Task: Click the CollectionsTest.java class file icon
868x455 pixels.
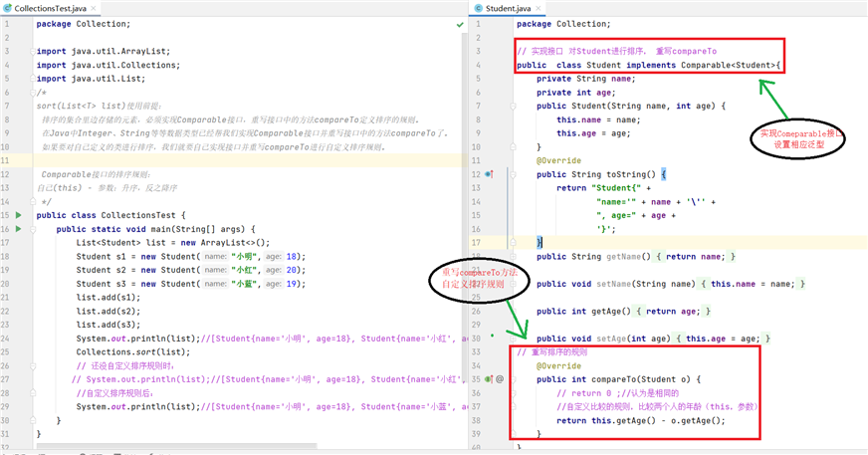Action: pos(7,8)
